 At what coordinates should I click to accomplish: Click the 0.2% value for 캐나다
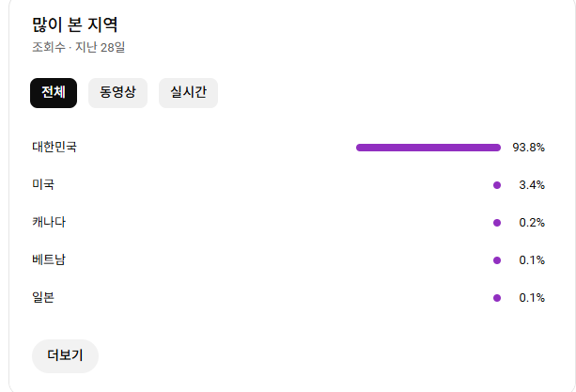[532, 223]
